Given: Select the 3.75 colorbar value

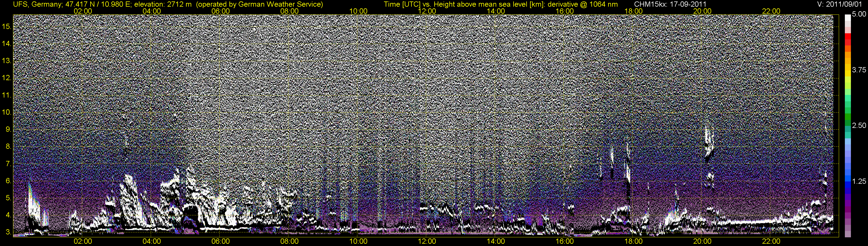Looking at the screenshot, I should pos(859,70).
